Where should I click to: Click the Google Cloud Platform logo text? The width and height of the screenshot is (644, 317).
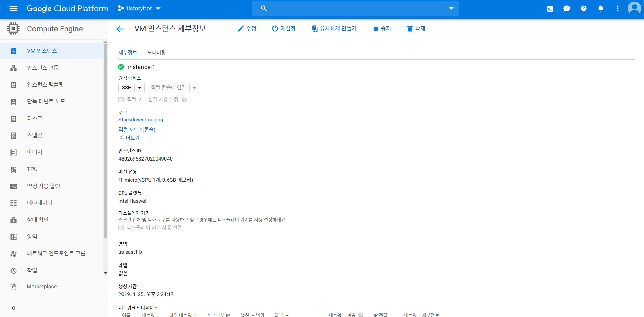tap(67, 9)
